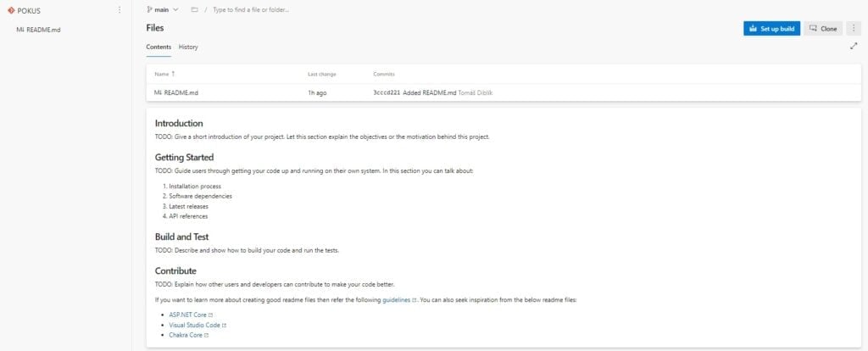This screenshot has height=351, width=868.
Task: Open the ASP.NET Core readme link
Action: coord(187,315)
